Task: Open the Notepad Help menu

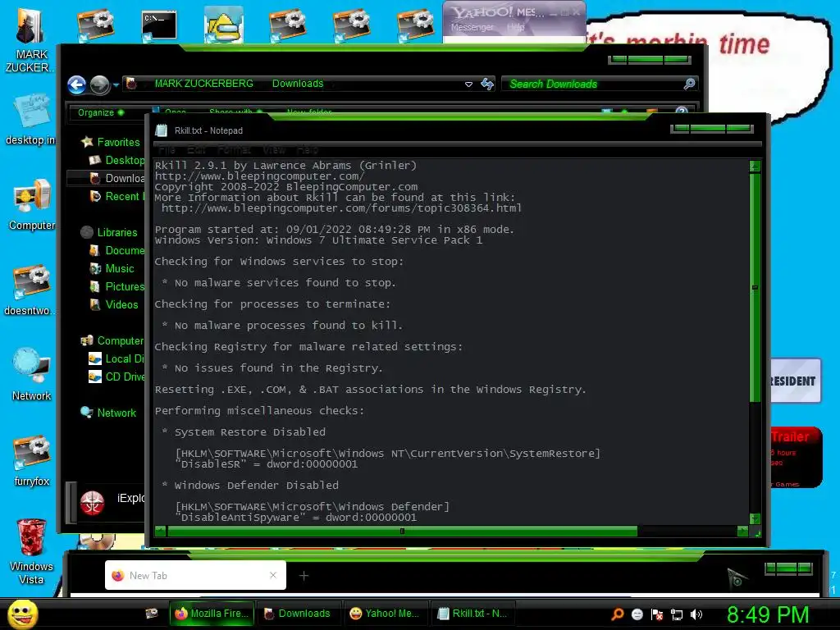Action: click(x=308, y=149)
